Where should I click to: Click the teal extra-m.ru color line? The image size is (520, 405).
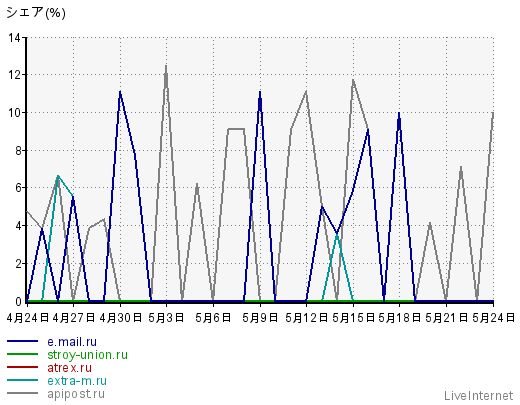tap(23, 380)
